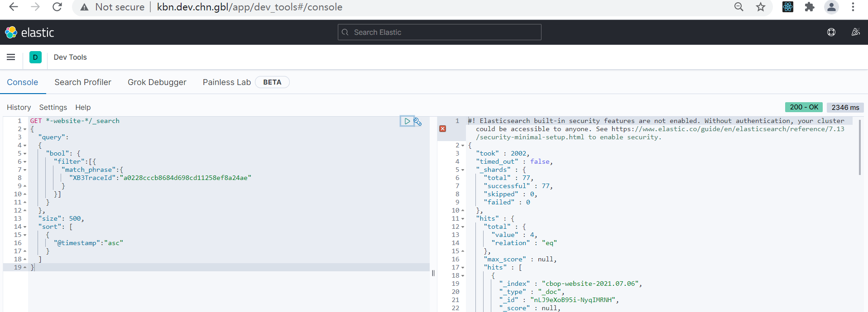Open the browser extensions puzzle icon
The height and width of the screenshot is (312, 868).
[810, 7]
